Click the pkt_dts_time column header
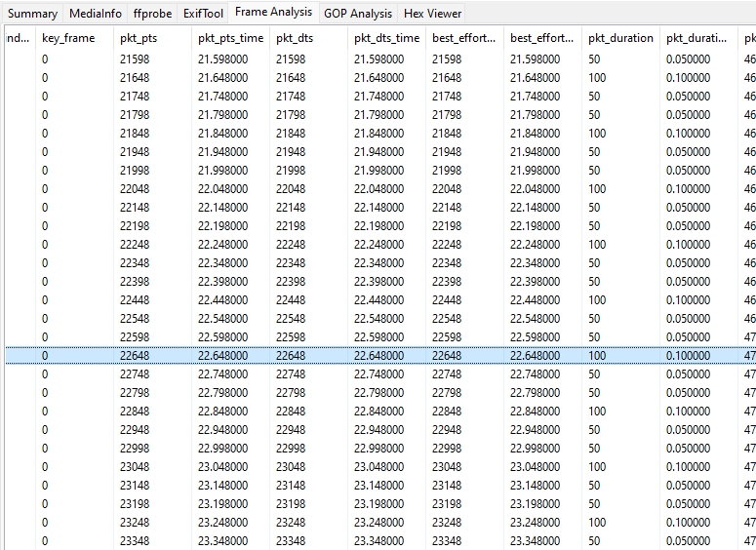 coord(386,39)
